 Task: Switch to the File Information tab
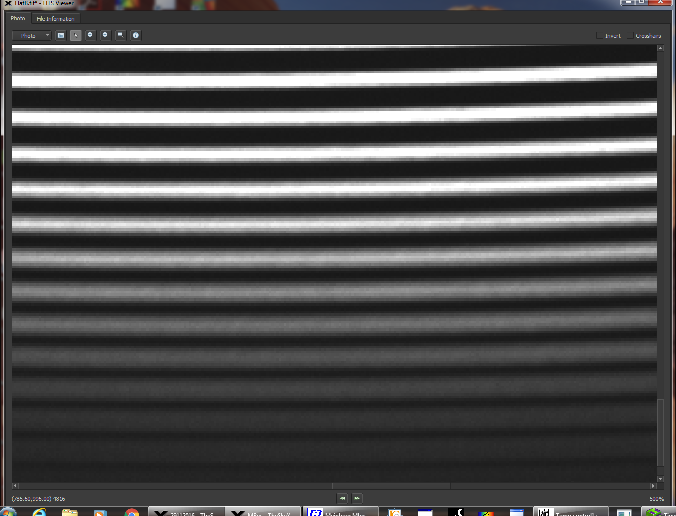(x=57, y=18)
